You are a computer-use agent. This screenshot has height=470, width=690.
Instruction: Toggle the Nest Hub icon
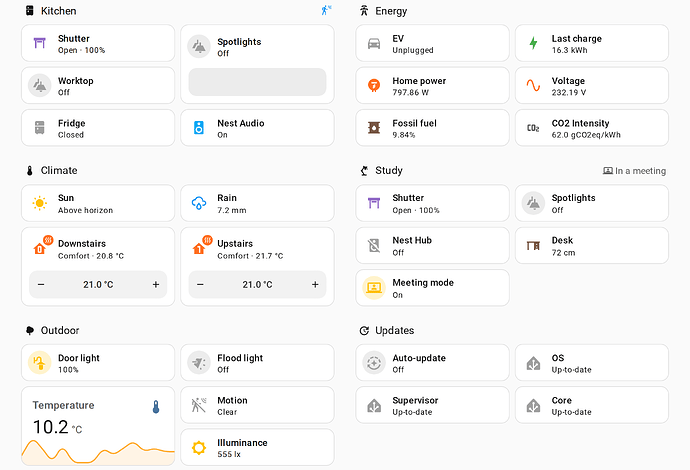coord(374,245)
